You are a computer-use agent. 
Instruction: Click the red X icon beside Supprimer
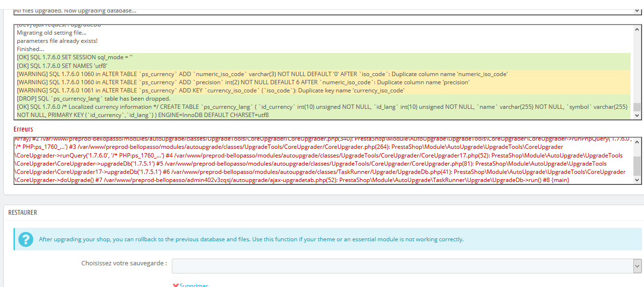(176, 284)
